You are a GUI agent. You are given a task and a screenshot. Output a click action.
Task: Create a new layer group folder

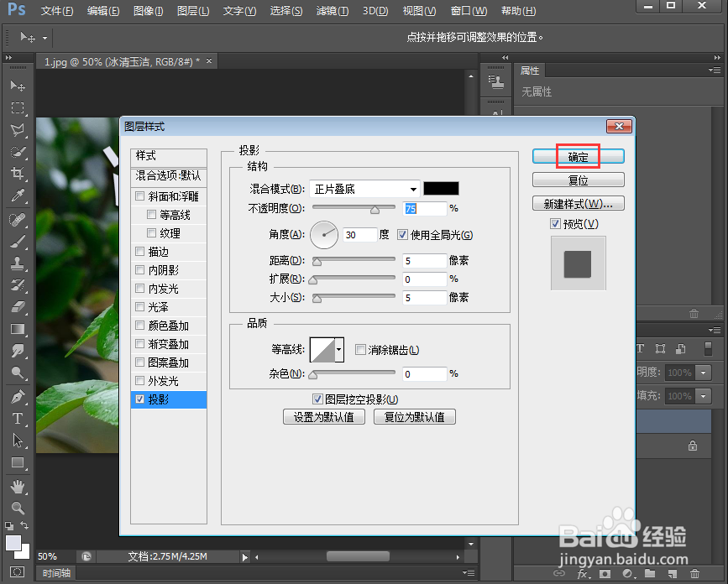click(650, 574)
